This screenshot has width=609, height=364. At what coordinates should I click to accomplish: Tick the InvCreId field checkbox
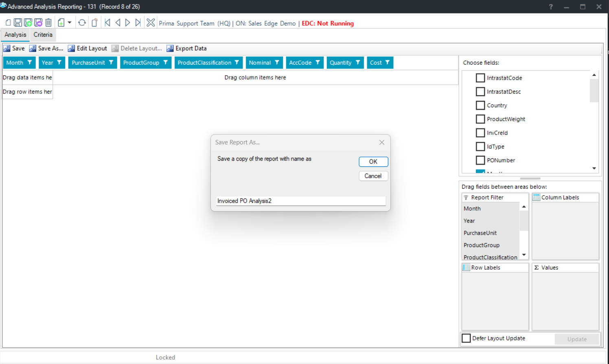(x=480, y=133)
